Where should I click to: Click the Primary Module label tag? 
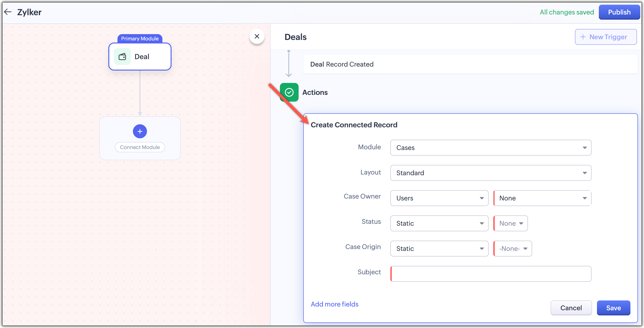pos(140,39)
